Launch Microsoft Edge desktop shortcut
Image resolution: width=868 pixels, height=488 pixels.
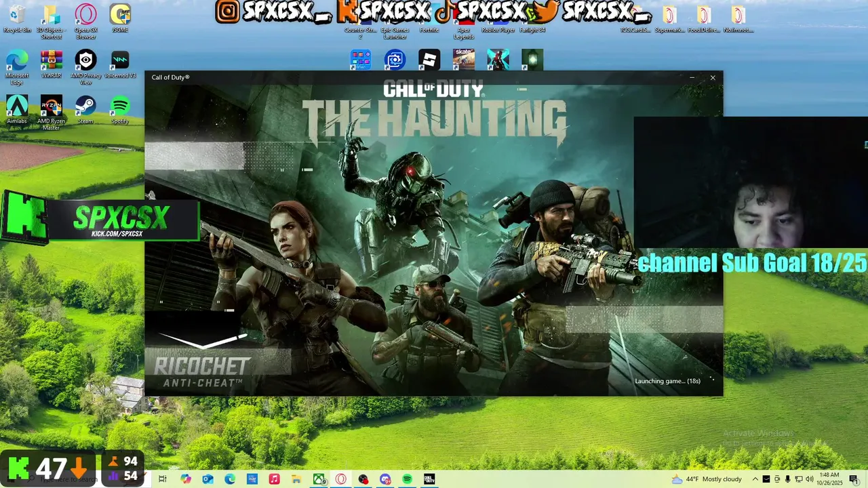tap(17, 67)
